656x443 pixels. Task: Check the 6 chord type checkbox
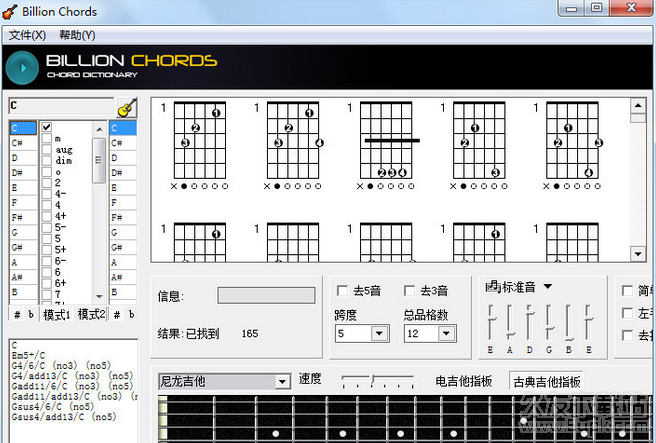[47, 272]
